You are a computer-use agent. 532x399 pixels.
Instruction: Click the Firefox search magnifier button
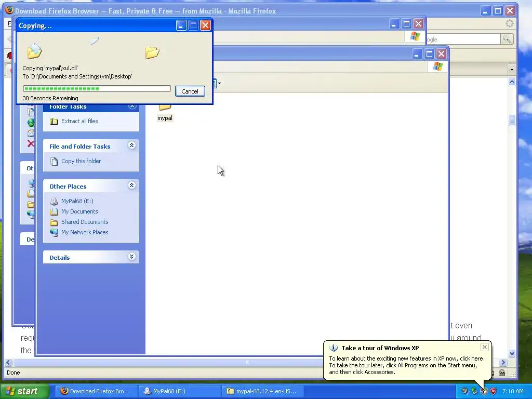pos(507,39)
